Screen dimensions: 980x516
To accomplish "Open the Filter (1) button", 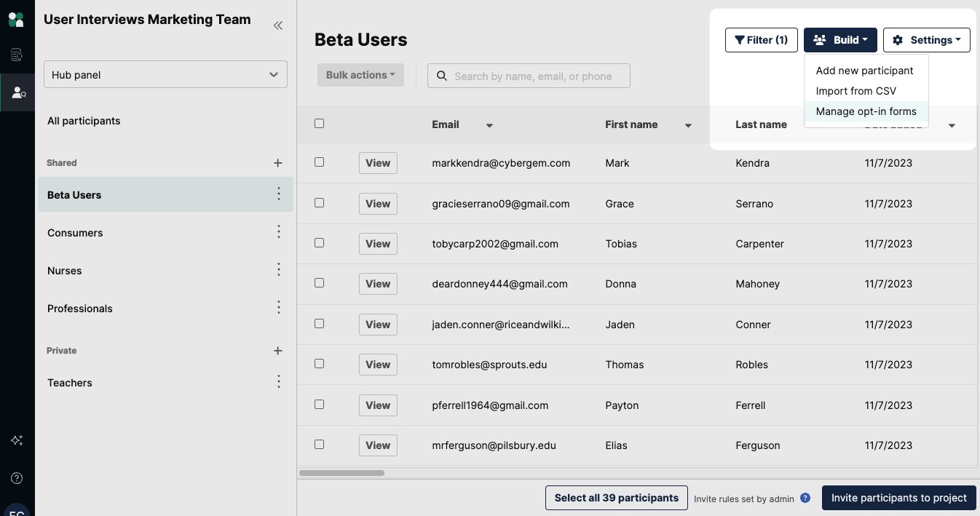I will click(762, 40).
